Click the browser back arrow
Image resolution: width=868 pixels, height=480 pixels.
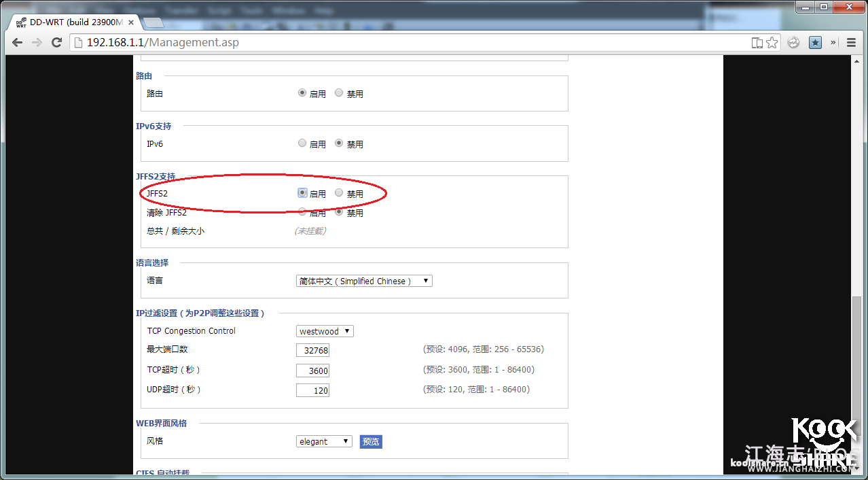(x=18, y=42)
